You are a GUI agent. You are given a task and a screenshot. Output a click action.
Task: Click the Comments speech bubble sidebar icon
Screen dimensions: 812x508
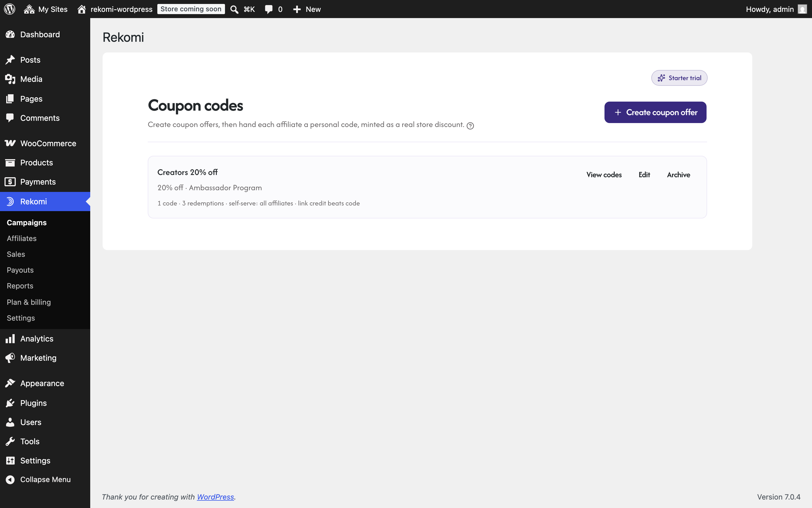click(x=10, y=118)
